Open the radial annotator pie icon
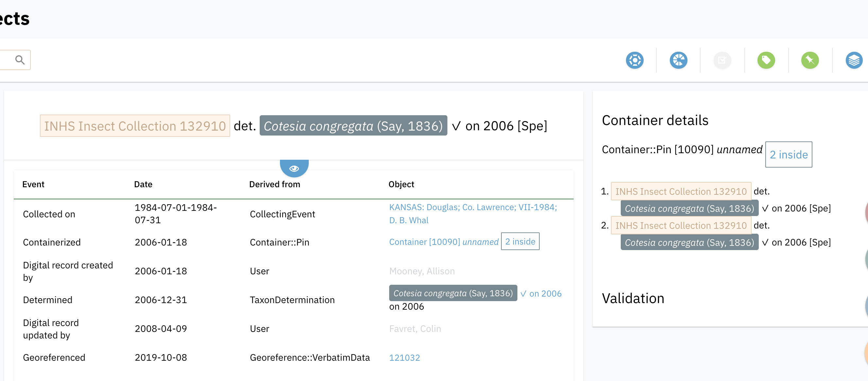 pyautogui.click(x=679, y=60)
